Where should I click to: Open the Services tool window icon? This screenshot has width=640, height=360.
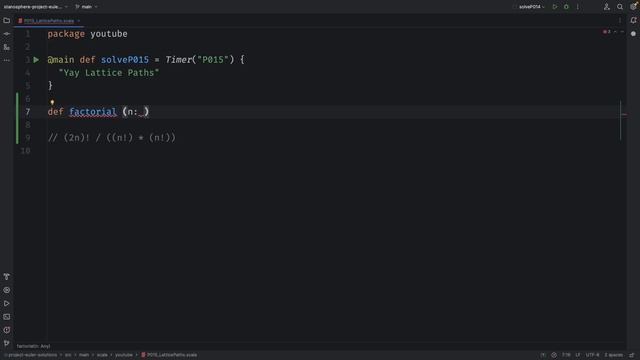[x=7, y=290]
